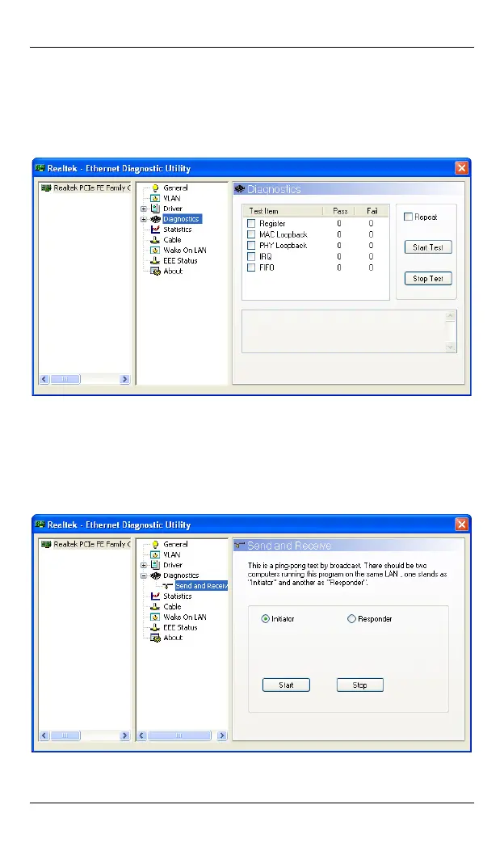Choose the Initiator radio button
The image size is (504, 847).
pyautogui.click(x=266, y=619)
